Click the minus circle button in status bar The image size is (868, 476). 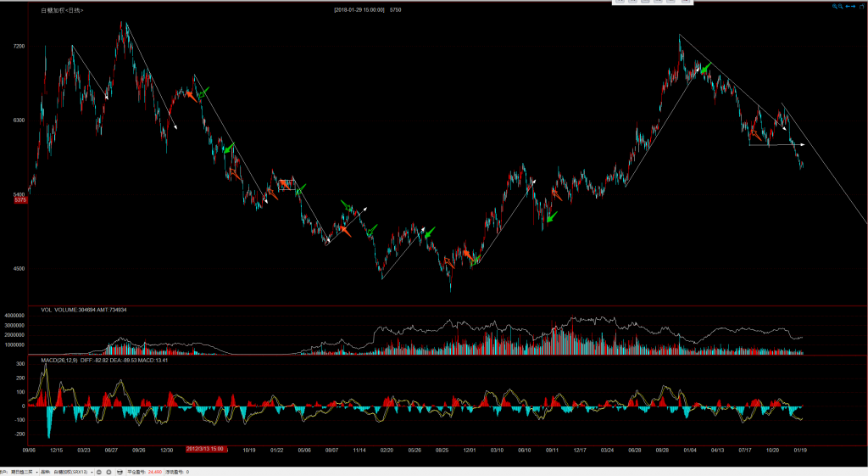(97, 471)
